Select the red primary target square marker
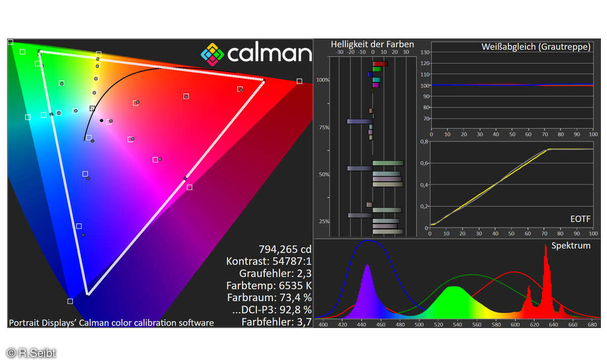This screenshot has width=607, height=364. 299,81
